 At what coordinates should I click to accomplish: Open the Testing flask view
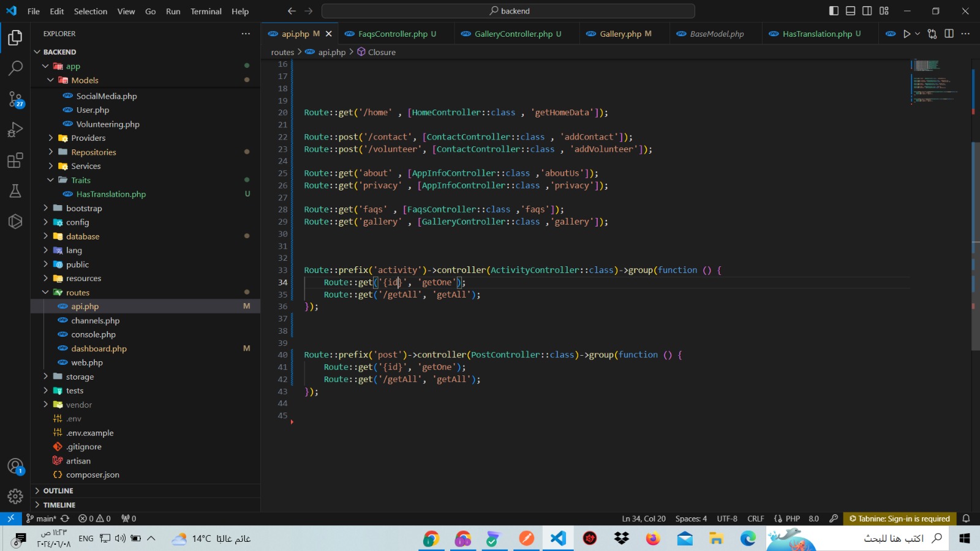(x=15, y=191)
